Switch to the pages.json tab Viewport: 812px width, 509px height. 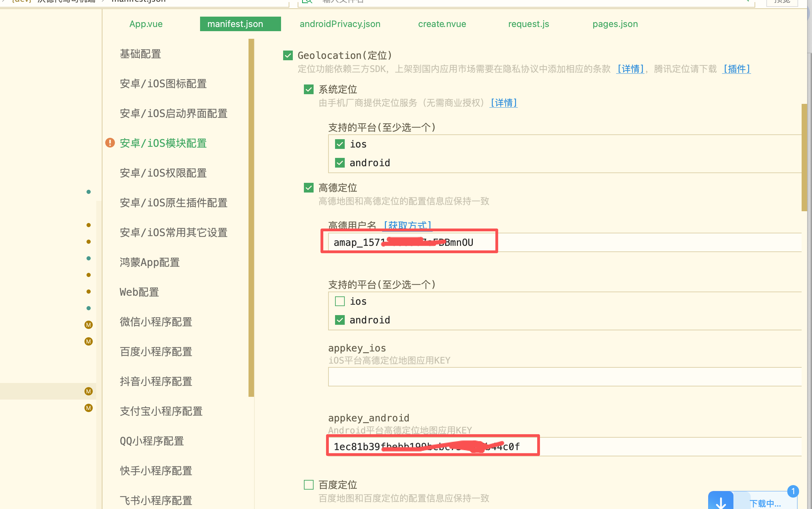[615, 24]
